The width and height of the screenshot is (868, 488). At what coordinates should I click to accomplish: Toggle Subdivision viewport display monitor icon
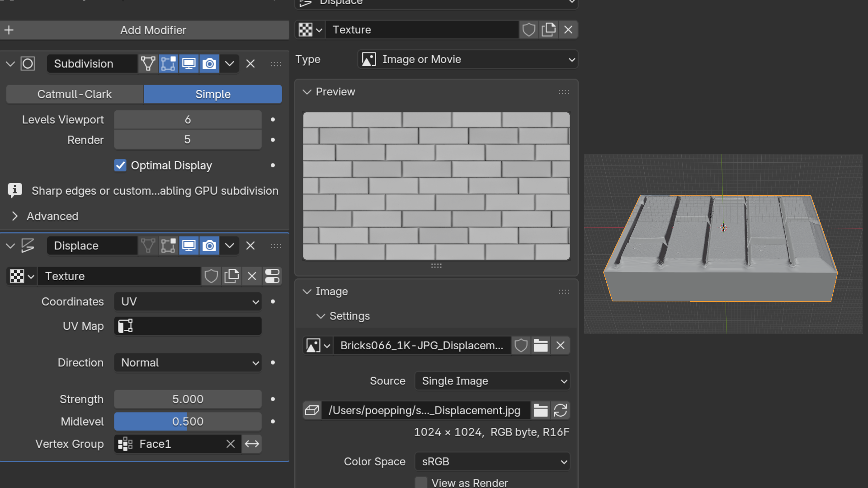[x=189, y=64]
